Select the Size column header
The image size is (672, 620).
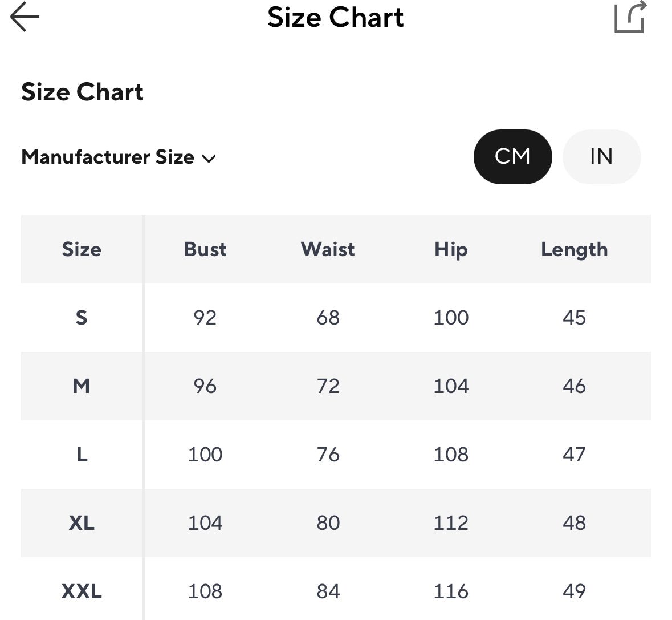[82, 249]
